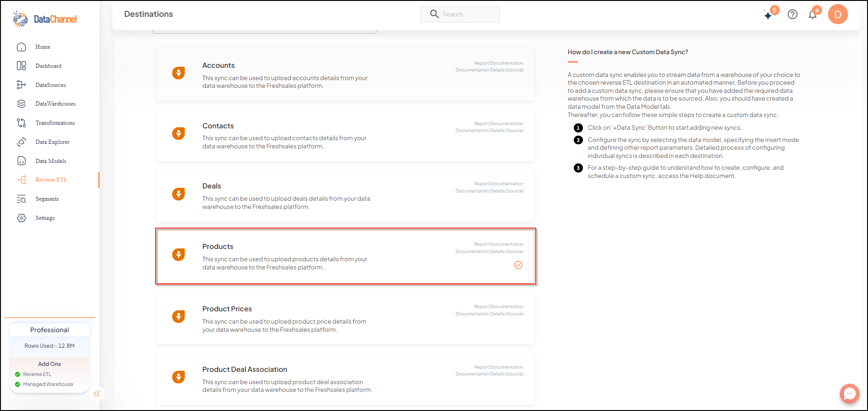Focus the Search input field
This screenshot has height=411, width=868.
tap(460, 14)
